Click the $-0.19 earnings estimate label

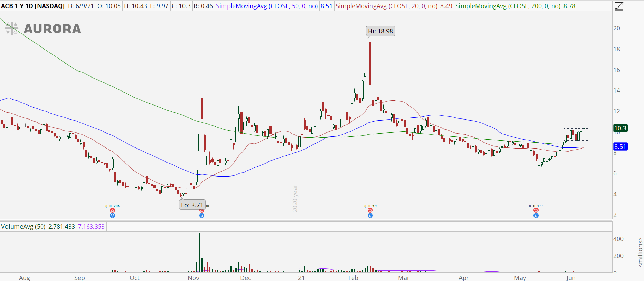(370, 206)
